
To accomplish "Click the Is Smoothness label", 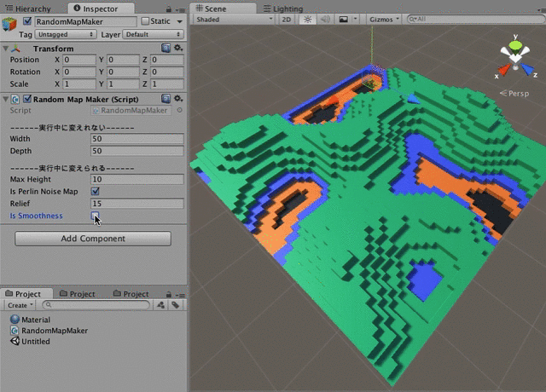I will coord(36,216).
